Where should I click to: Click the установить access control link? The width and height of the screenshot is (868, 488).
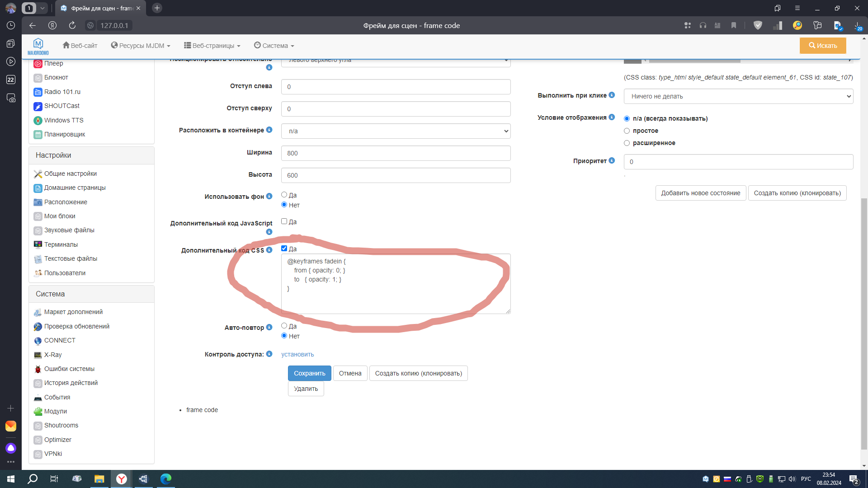[297, 355]
